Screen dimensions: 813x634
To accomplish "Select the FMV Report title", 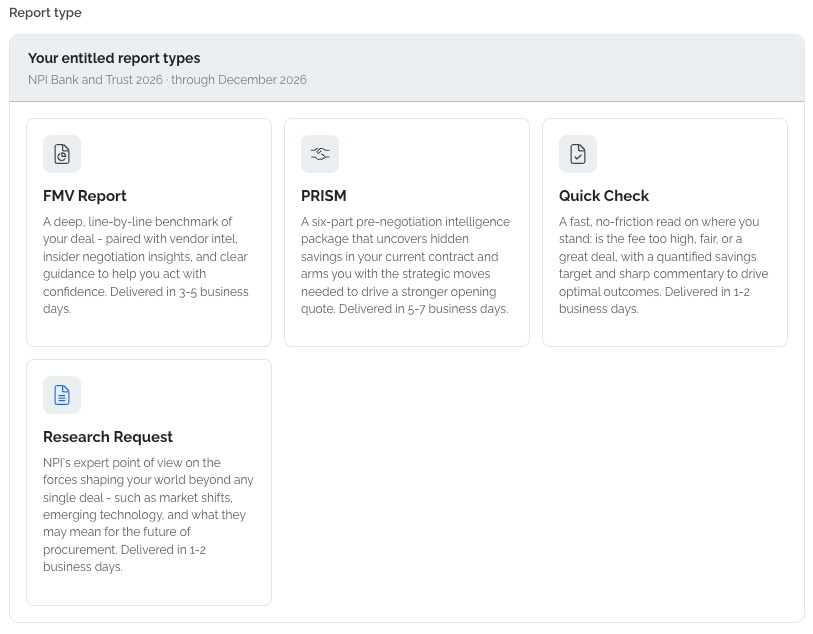I will click(x=85, y=196).
